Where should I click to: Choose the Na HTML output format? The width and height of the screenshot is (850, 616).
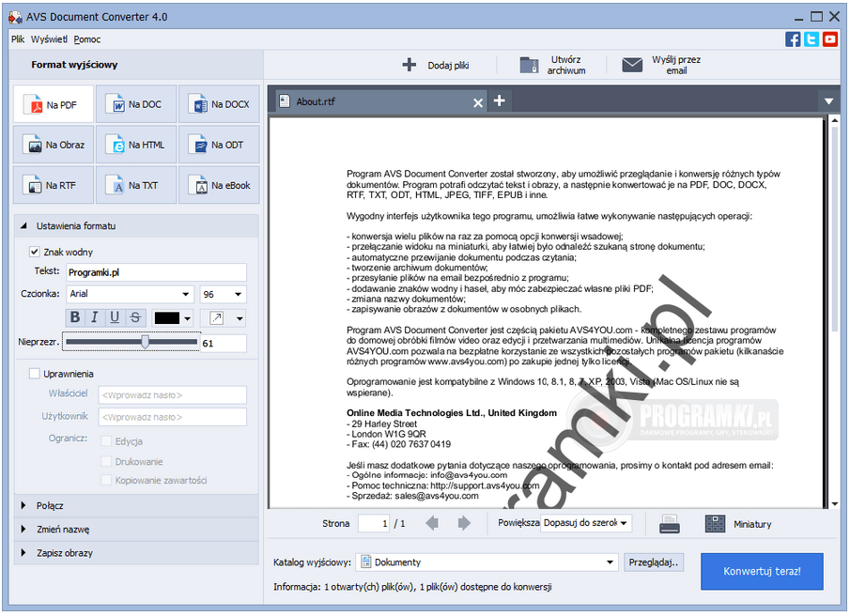[136, 145]
